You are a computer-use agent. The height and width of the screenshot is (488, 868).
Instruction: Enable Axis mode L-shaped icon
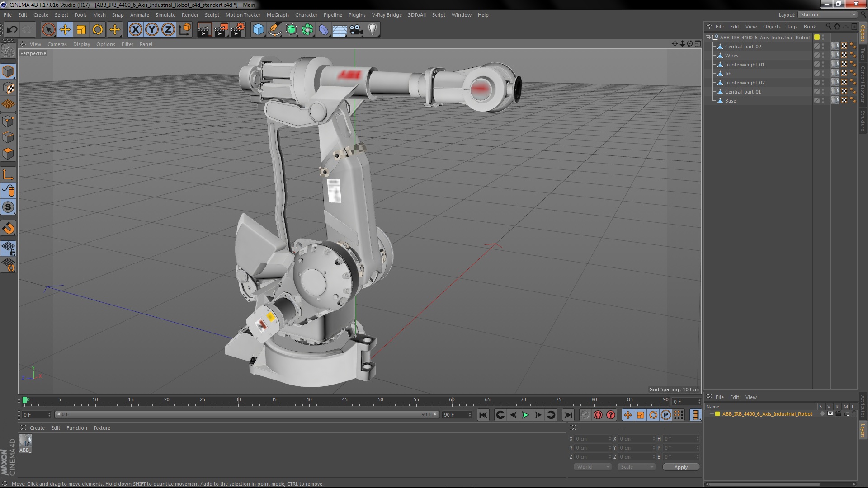[8, 174]
